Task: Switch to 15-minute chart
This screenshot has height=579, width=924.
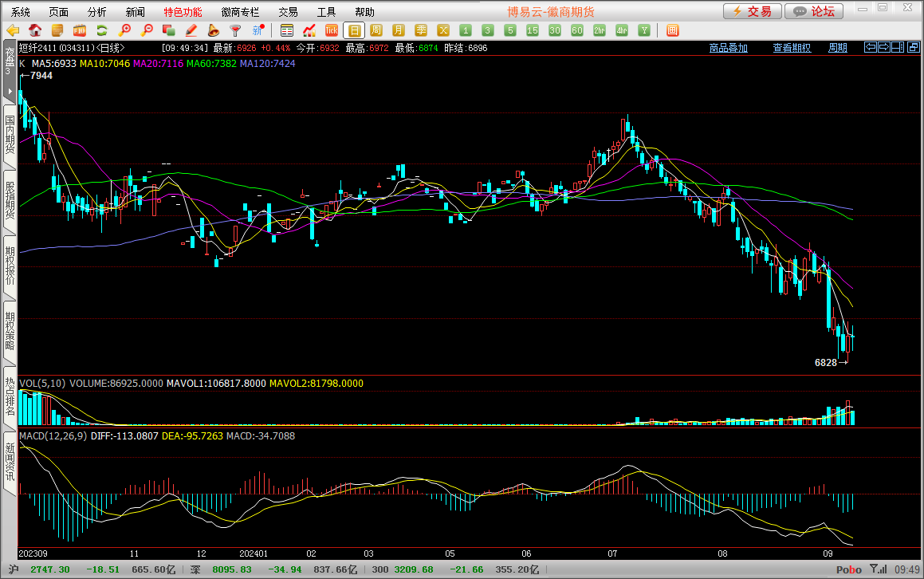Action: 533,30
